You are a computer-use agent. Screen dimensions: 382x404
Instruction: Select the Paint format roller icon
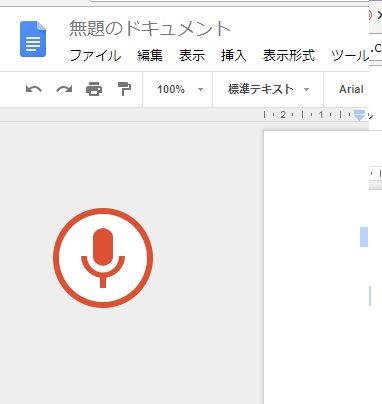124,89
